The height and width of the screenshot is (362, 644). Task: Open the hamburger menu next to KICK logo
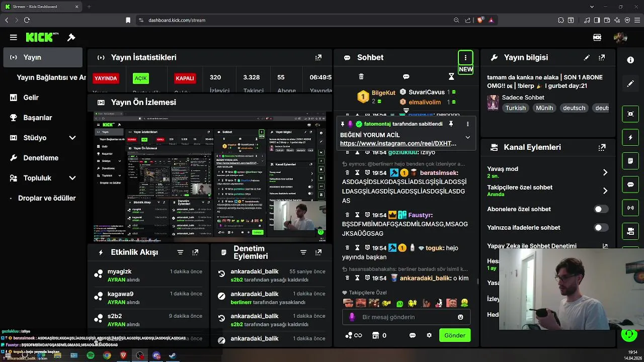14,37
